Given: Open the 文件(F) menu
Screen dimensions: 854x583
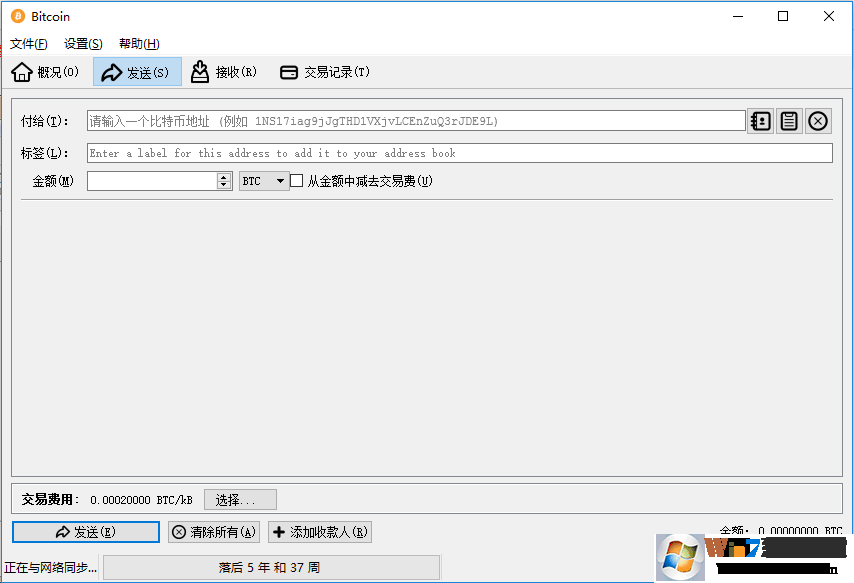Looking at the screenshot, I should (x=29, y=44).
